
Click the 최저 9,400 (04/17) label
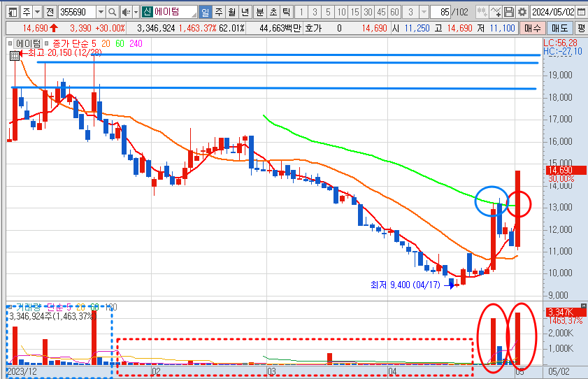click(405, 285)
